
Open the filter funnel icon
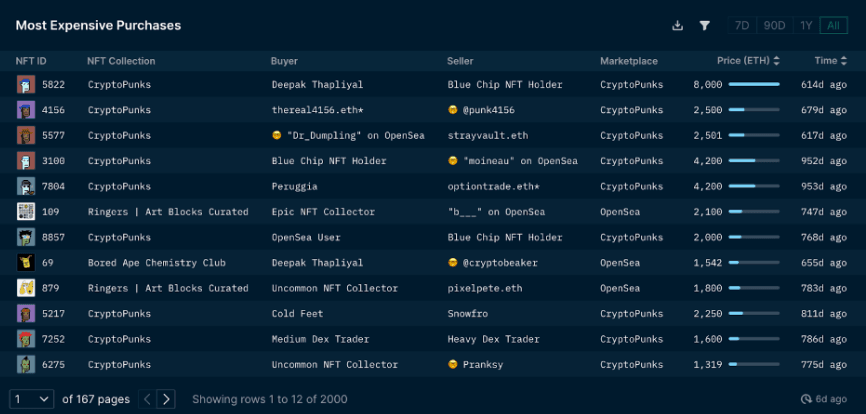coord(704,26)
